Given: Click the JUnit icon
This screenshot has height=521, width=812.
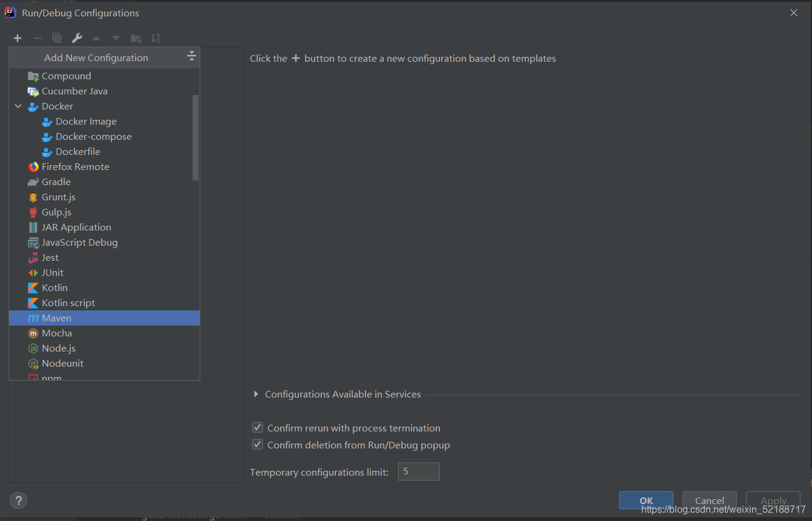Looking at the screenshot, I should (33, 273).
